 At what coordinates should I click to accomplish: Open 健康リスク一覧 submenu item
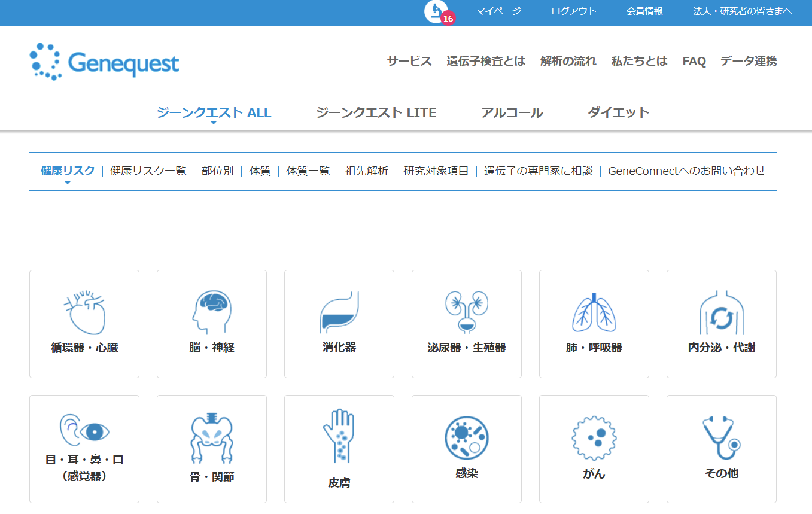(x=148, y=171)
